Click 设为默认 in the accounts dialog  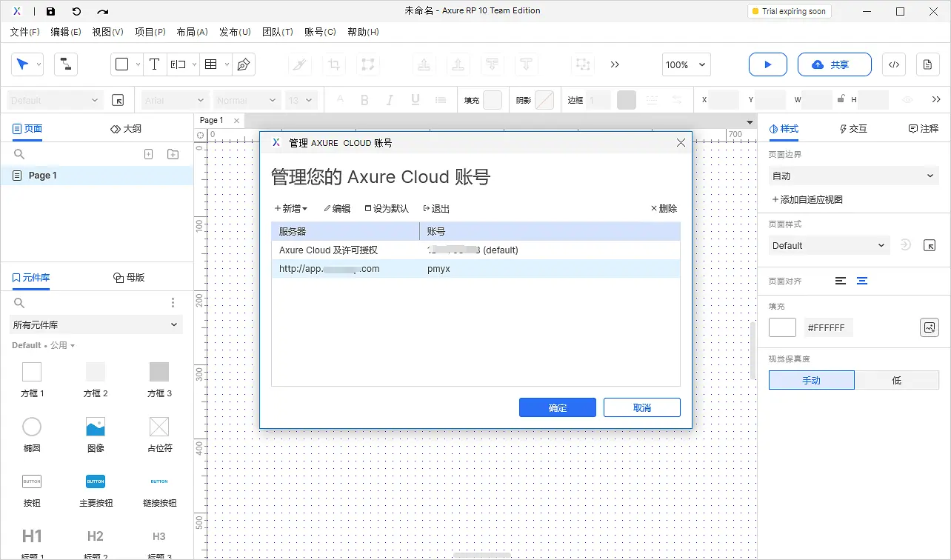click(386, 208)
